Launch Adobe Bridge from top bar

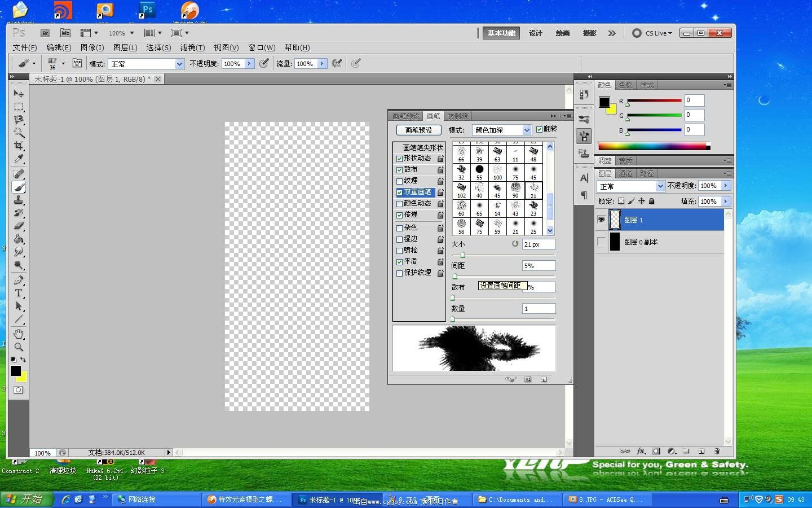[45, 33]
